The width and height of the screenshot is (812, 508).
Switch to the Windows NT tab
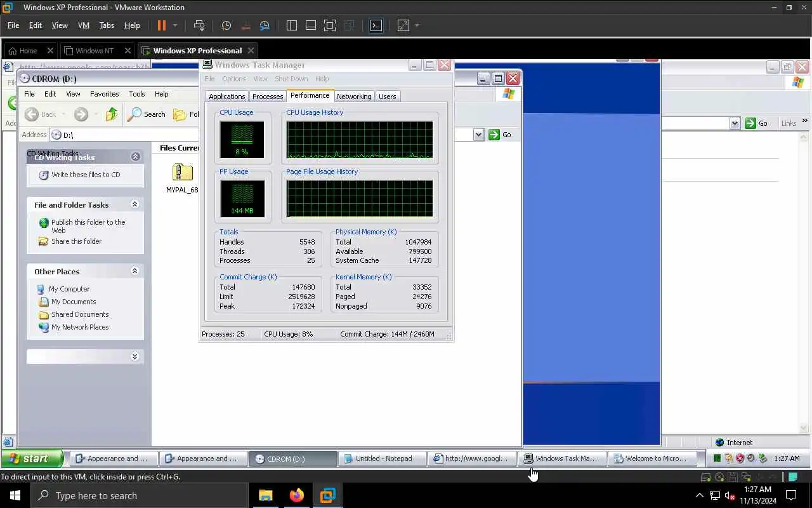[x=94, y=51]
